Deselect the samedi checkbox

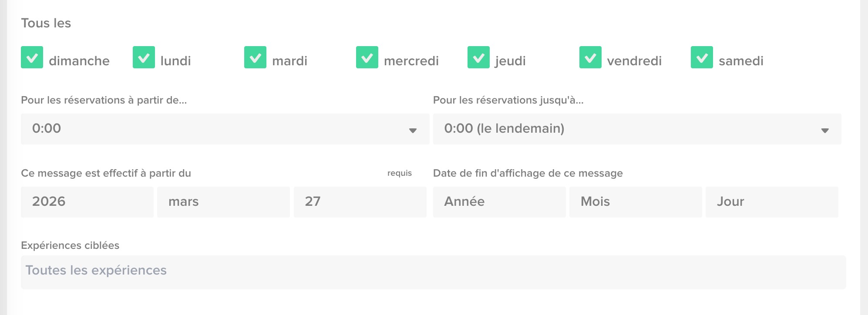click(x=702, y=57)
